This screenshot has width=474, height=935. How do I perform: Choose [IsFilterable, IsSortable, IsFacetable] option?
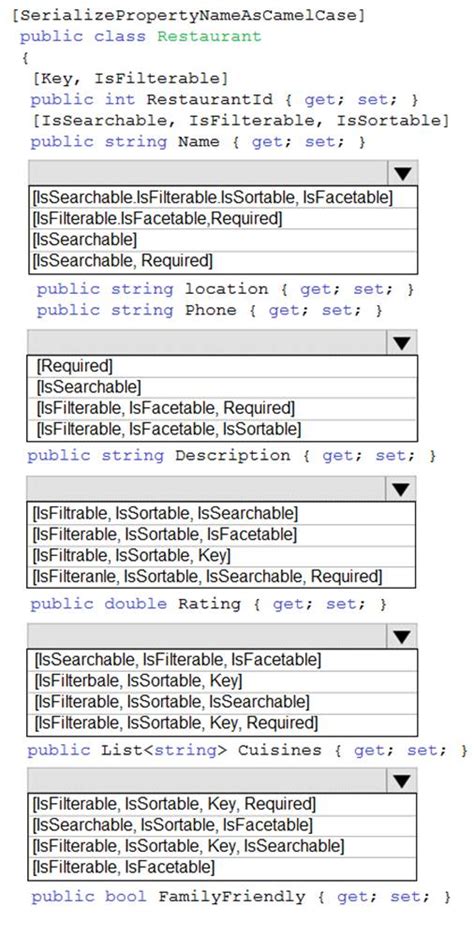tap(221, 534)
